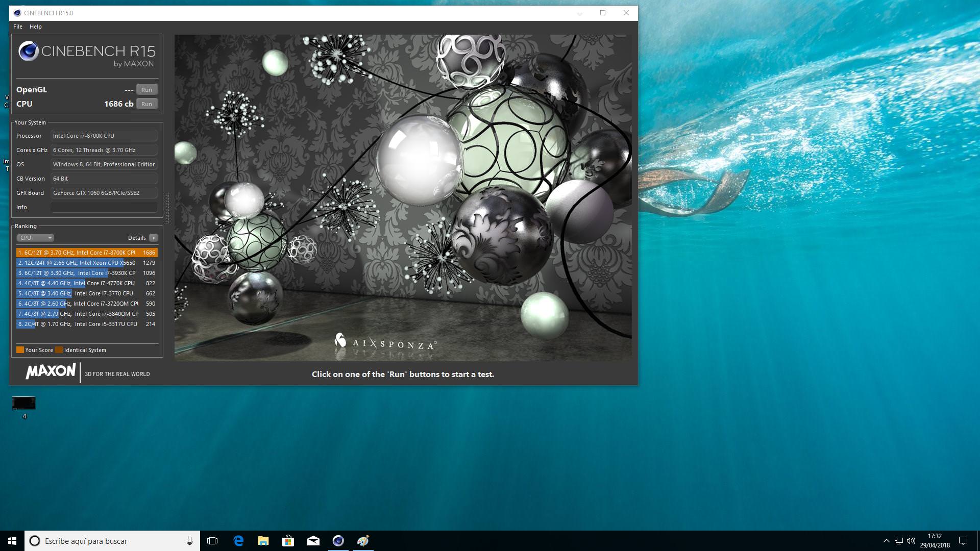Open the Mail app taskbar icon
980x551 pixels.
tap(313, 541)
